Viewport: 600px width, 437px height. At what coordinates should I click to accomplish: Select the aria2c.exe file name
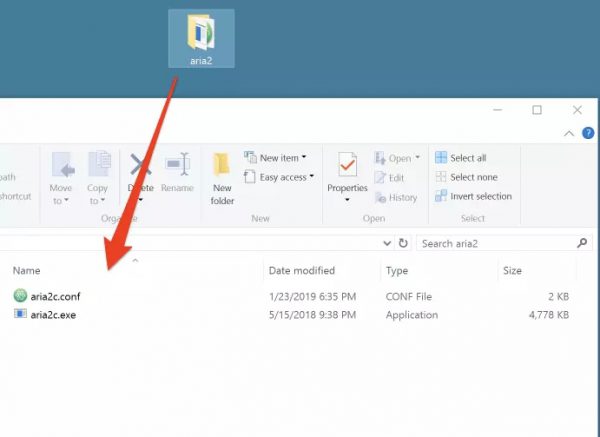[x=53, y=315]
